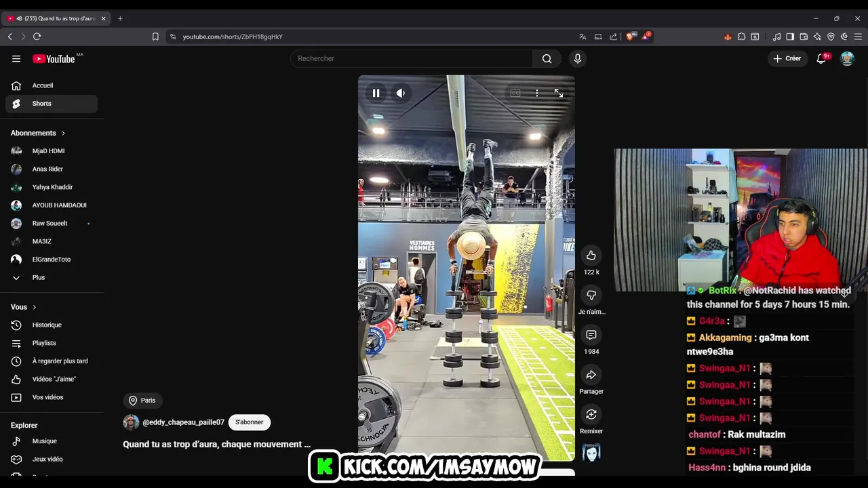Open the sound thumbnail below Remixer

click(591, 452)
